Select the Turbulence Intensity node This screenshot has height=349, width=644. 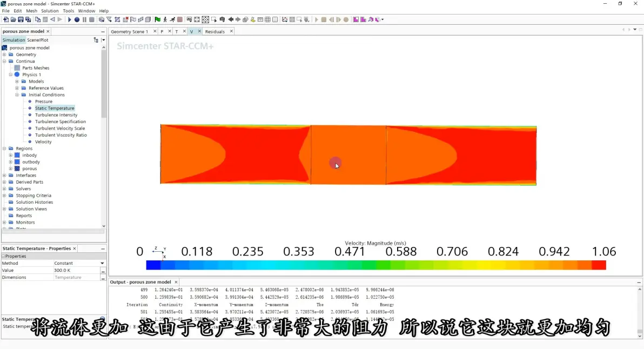click(56, 115)
